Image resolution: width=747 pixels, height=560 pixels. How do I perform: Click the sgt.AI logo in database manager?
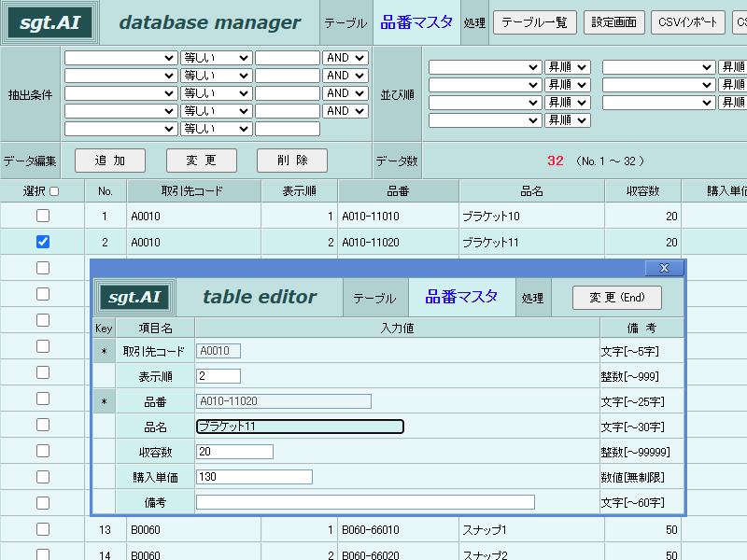(49, 22)
